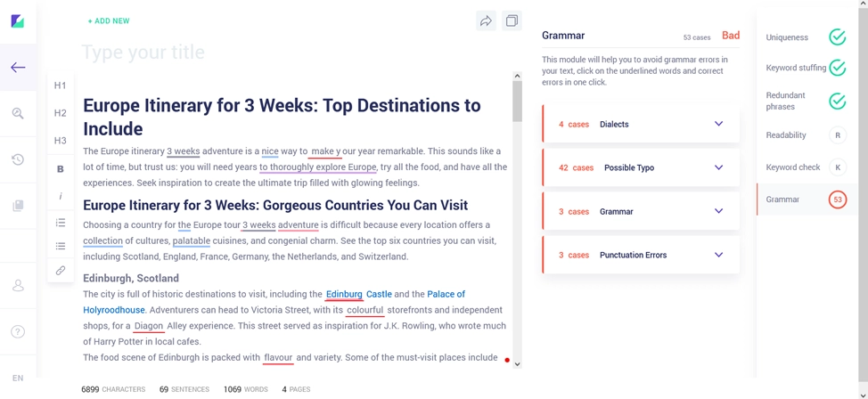Open the help question mark icon
This screenshot has height=399, width=868.
[x=18, y=331]
